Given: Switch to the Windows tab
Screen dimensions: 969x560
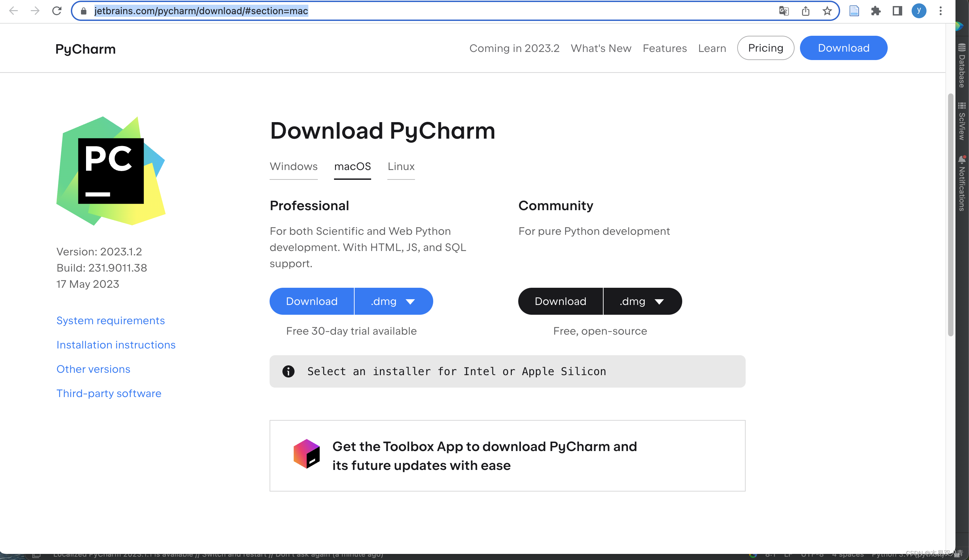Looking at the screenshot, I should (x=294, y=166).
